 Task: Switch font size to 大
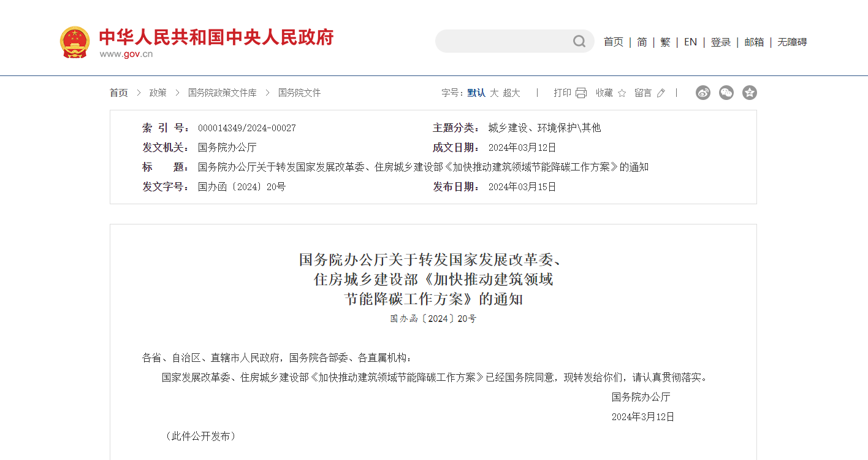pyautogui.click(x=494, y=93)
